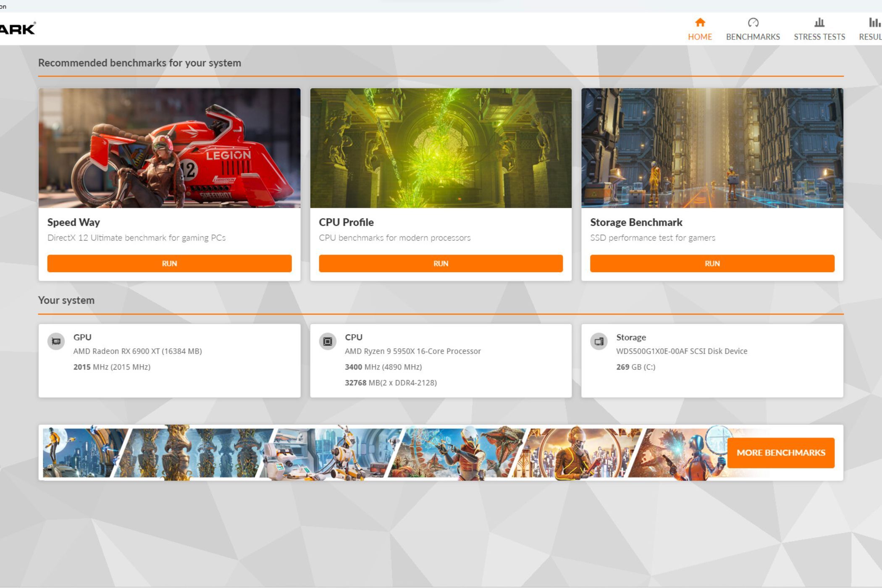The height and width of the screenshot is (588, 882).
Task: Click the Stress Tests bar chart icon
Action: point(819,22)
